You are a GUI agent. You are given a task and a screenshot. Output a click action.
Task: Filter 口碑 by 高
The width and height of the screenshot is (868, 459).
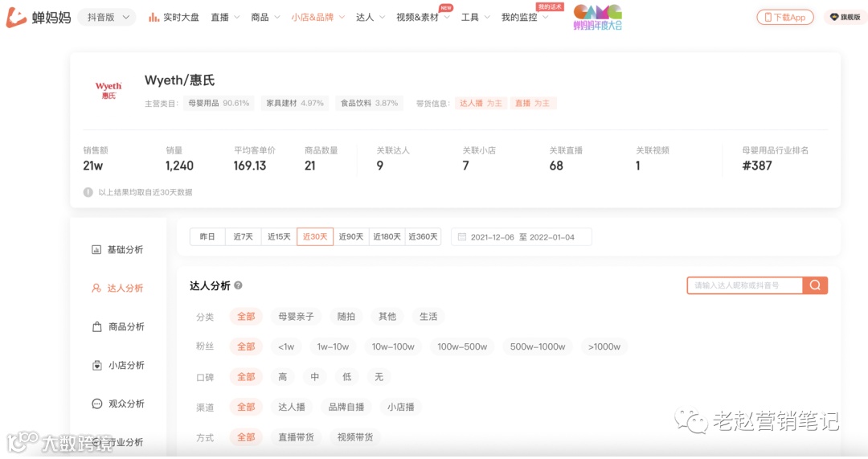coord(282,377)
